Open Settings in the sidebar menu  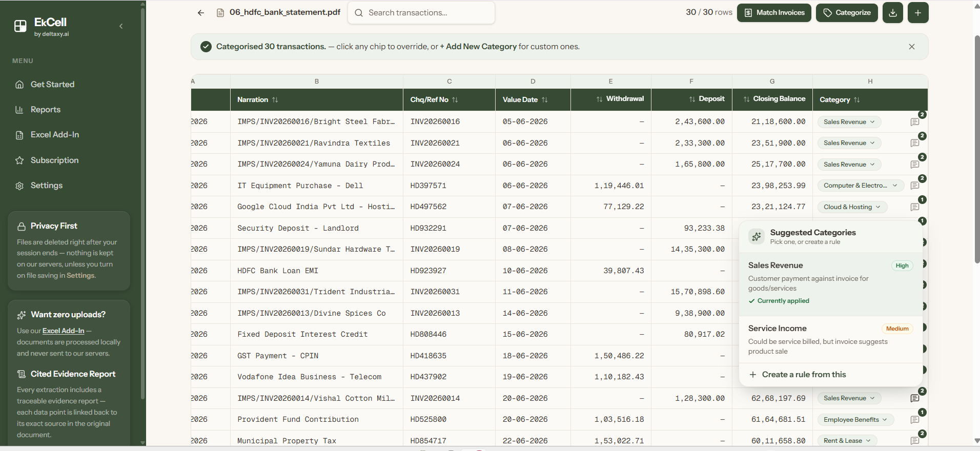click(46, 186)
